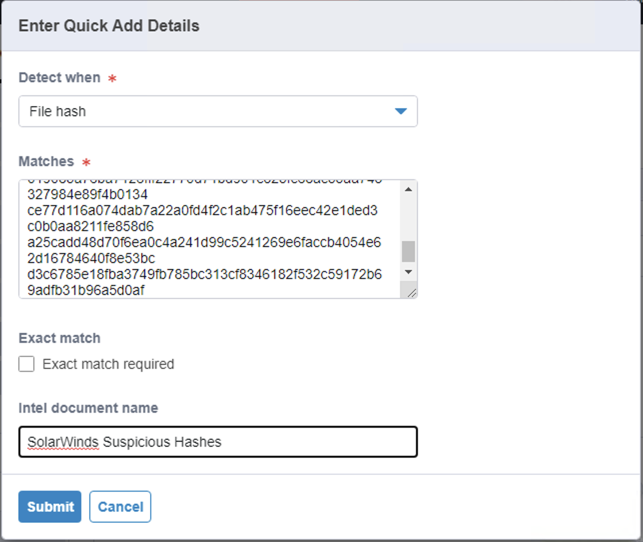Click hash line starting d3c6785e18fba374
Viewport: 643px width, 542px height.
point(205,274)
